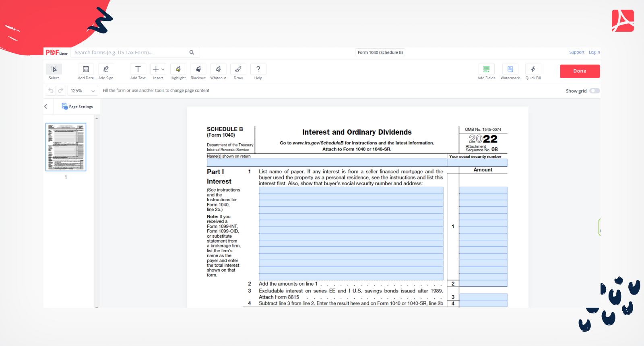Expand the 125% zoom dropdown
The image size is (644, 346).
(83, 91)
